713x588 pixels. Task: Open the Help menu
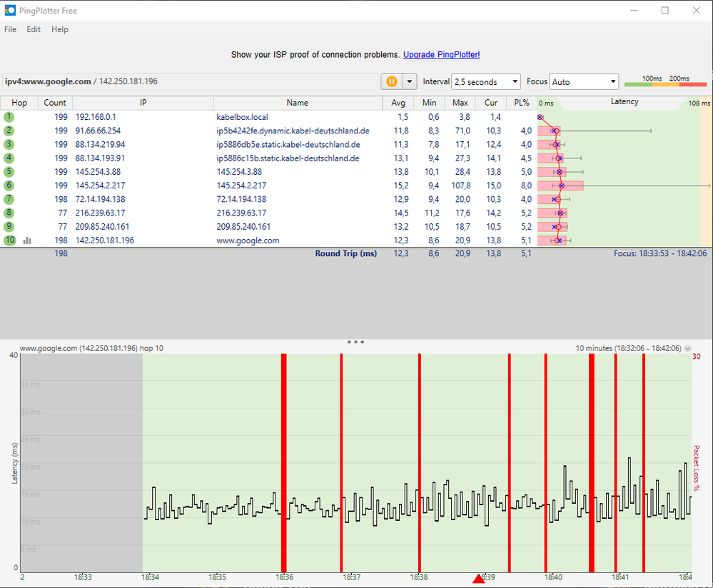point(59,29)
